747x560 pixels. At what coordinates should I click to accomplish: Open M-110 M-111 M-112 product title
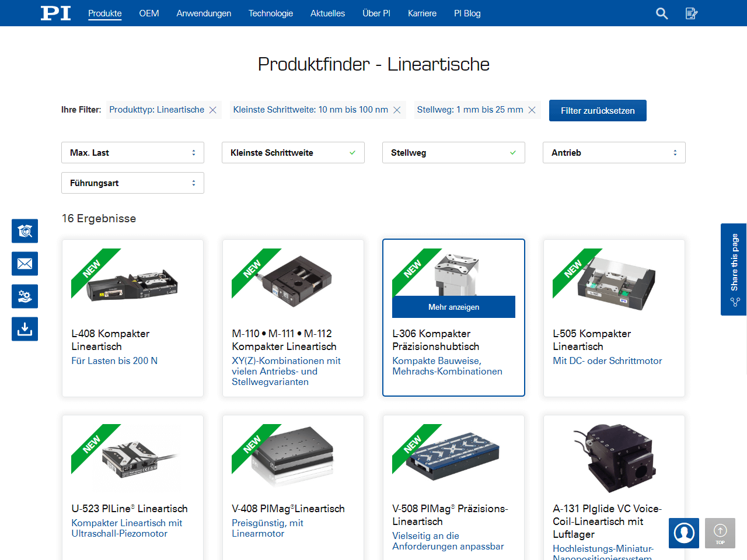(284, 340)
